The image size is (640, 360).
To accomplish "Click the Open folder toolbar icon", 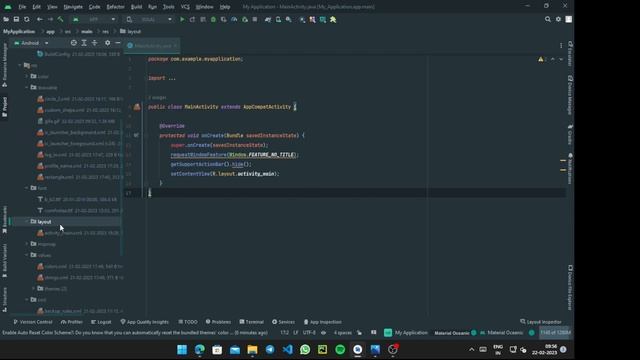I will click(x=6, y=19).
